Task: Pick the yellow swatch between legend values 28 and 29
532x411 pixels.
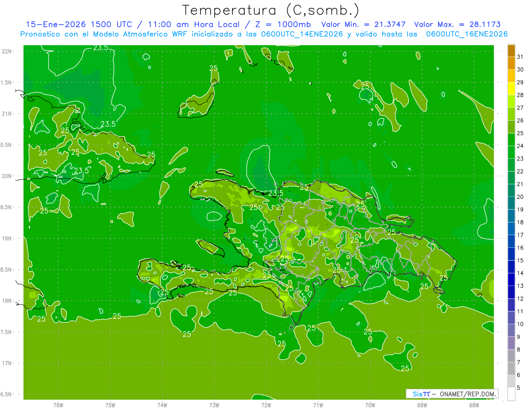Action: 512,89
